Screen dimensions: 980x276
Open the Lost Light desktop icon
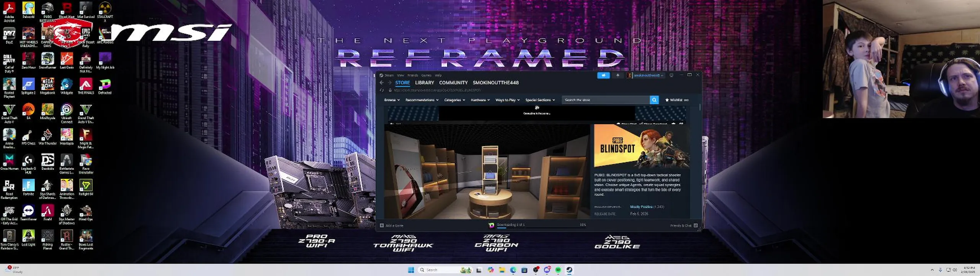coord(28,238)
